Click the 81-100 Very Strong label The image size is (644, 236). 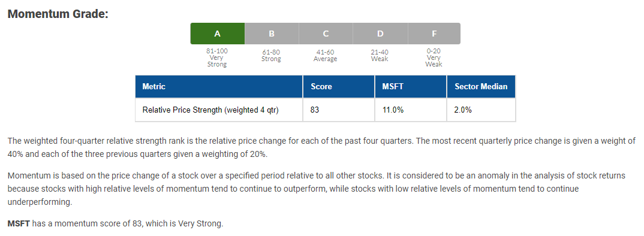point(217,58)
